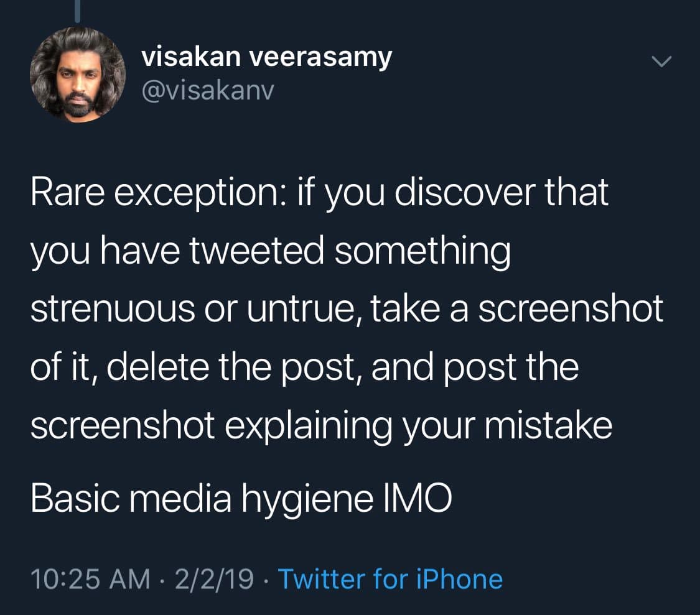Select the 2/2/19 date

[x=213, y=579]
